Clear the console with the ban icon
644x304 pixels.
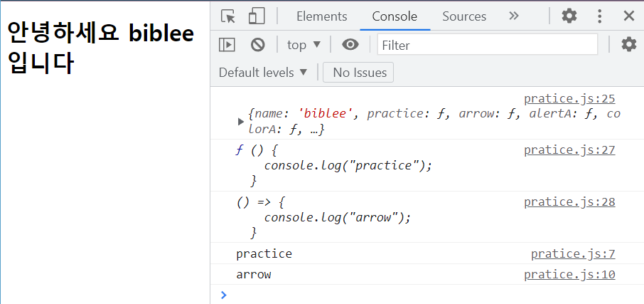pos(257,44)
